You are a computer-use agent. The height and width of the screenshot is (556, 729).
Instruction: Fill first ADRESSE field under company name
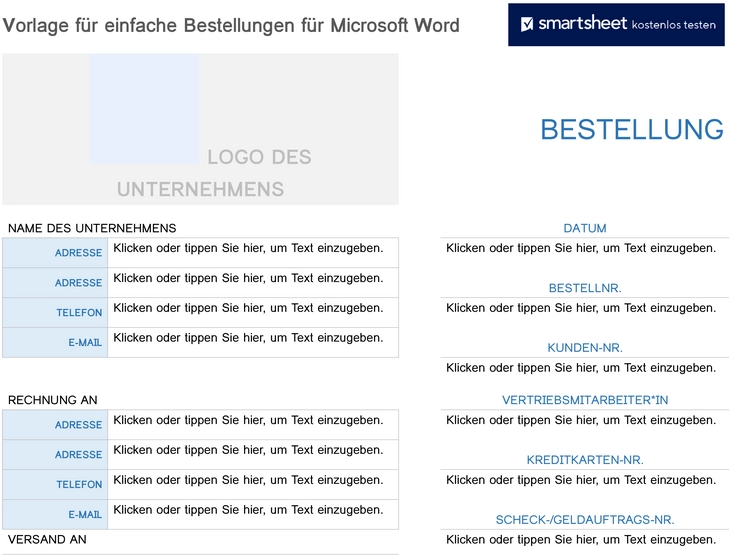tap(253, 253)
